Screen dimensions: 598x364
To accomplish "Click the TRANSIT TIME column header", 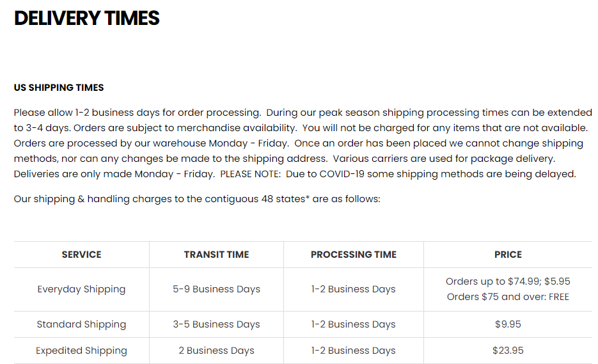I will click(216, 255).
